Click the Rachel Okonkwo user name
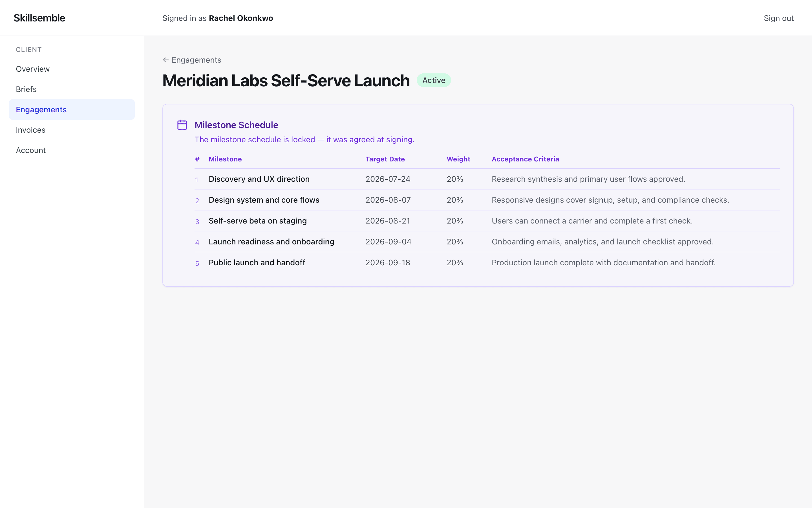 (x=240, y=18)
